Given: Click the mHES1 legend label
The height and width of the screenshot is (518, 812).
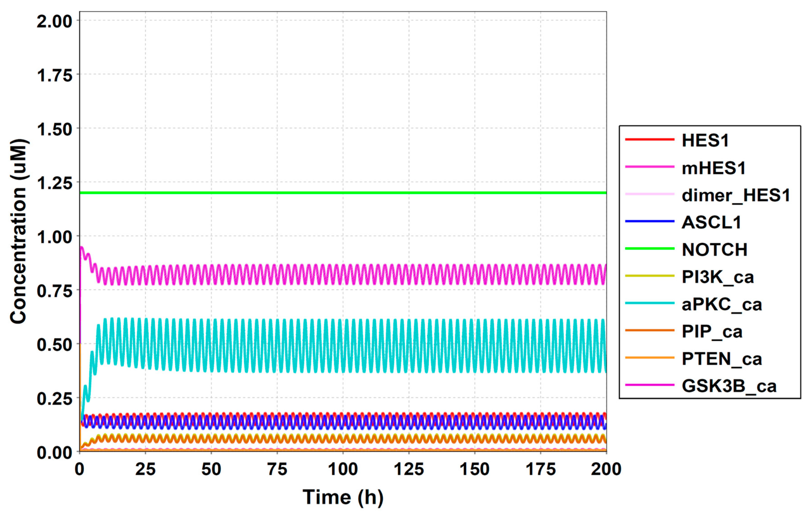Looking at the screenshot, I should coord(714,168).
